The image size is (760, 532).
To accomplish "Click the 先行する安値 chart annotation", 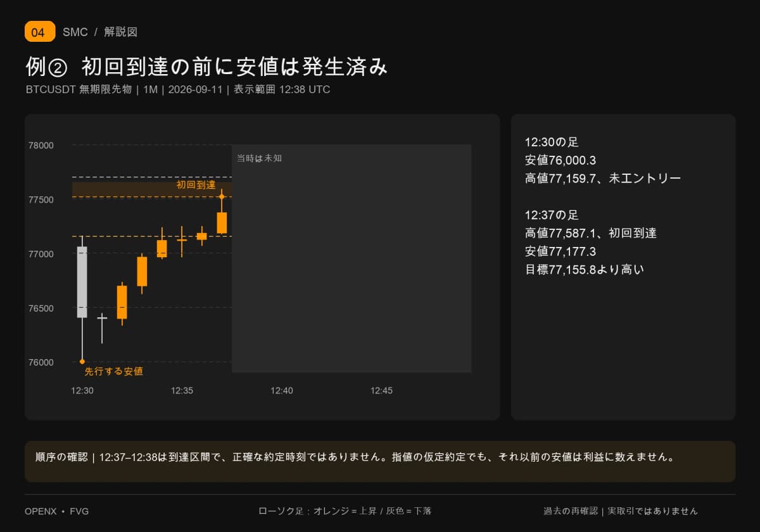I will 114,371.
